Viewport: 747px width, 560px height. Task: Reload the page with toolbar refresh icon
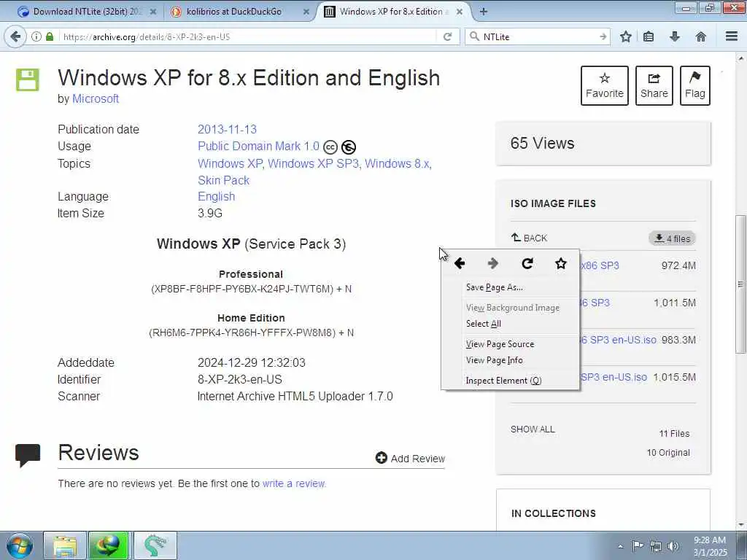point(447,36)
